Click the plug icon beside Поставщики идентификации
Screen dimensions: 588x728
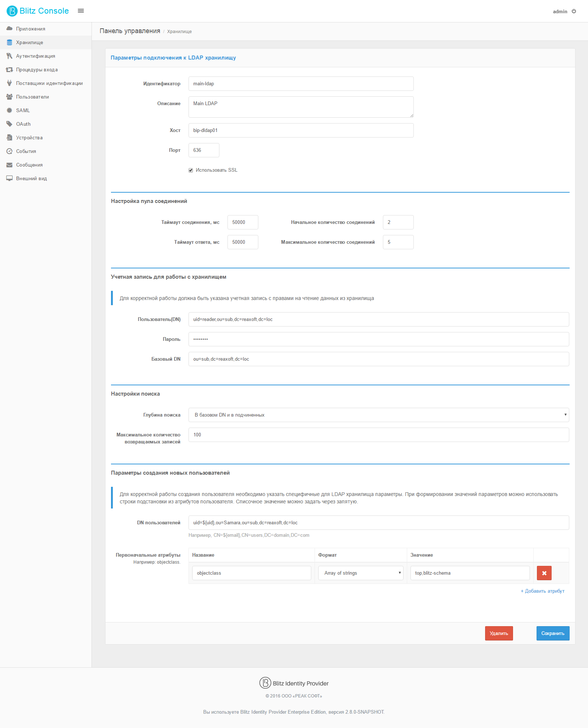coord(10,83)
